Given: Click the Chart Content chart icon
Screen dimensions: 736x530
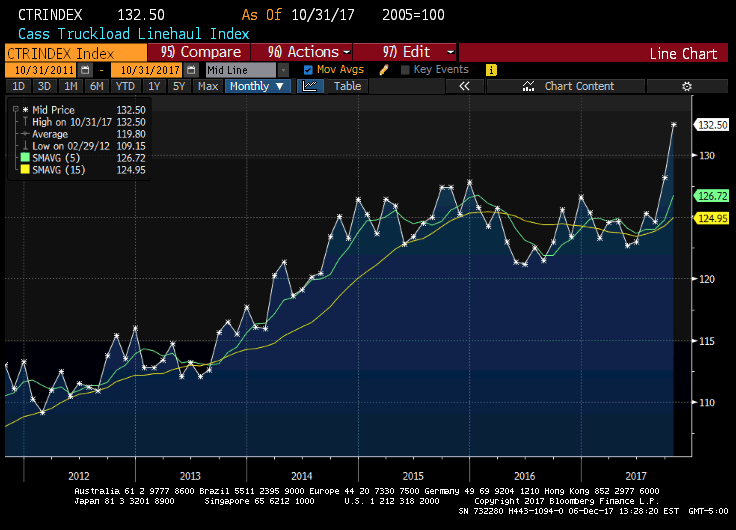Looking at the screenshot, I should [529, 86].
